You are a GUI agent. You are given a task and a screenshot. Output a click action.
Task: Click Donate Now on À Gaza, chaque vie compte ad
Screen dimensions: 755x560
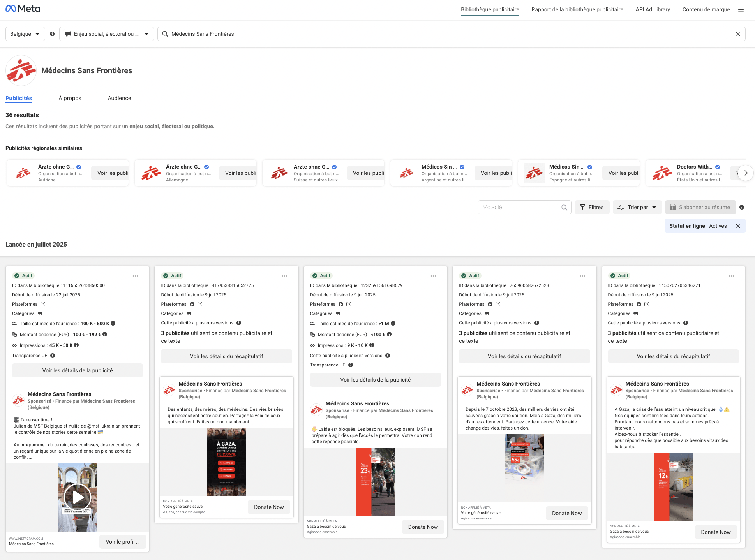(269, 507)
